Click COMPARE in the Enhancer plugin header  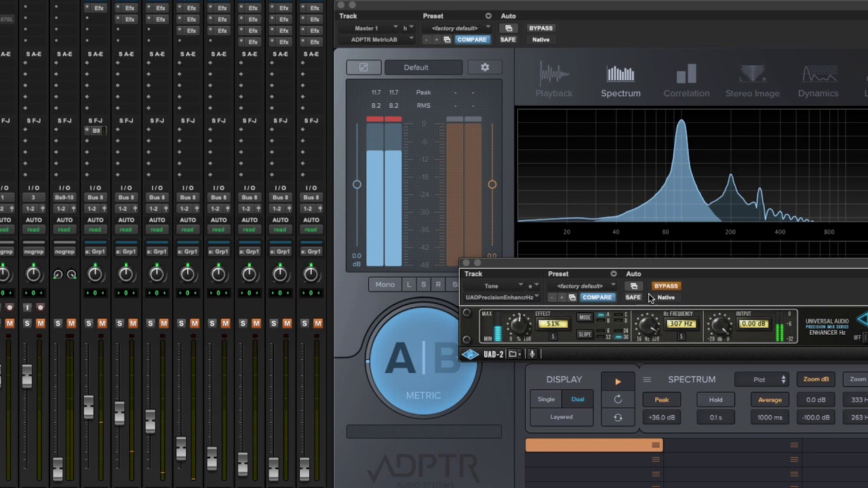[x=597, y=298]
